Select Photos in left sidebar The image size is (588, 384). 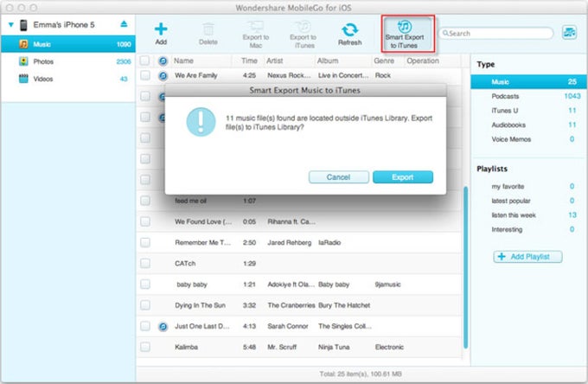coord(68,61)
